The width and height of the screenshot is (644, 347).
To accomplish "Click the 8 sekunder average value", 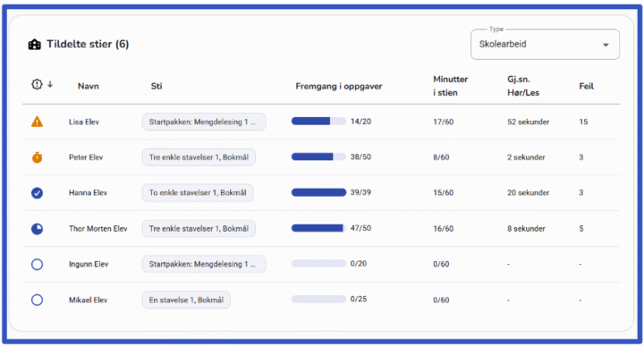I will [x=526, y=229].
